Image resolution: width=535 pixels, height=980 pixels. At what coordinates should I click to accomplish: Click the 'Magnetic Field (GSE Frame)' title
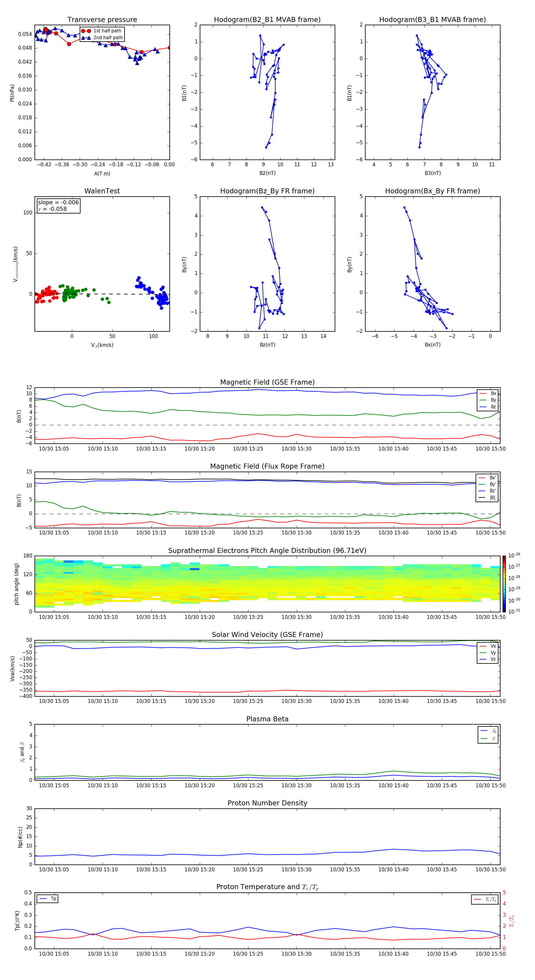(x=267, y=382)
